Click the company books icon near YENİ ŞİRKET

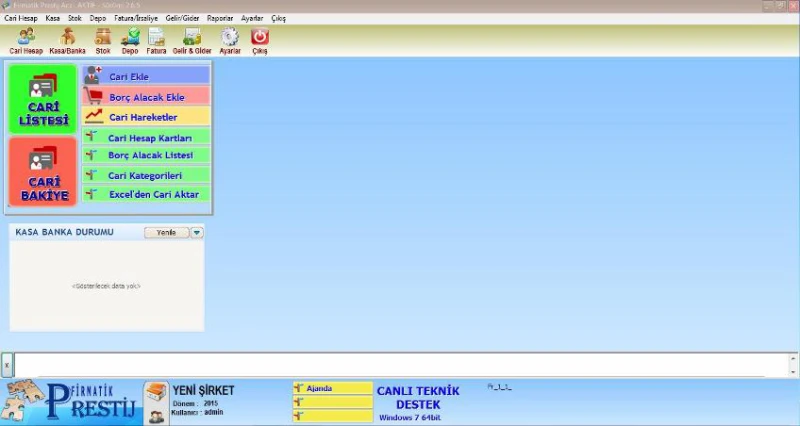(x=156, y=392)
